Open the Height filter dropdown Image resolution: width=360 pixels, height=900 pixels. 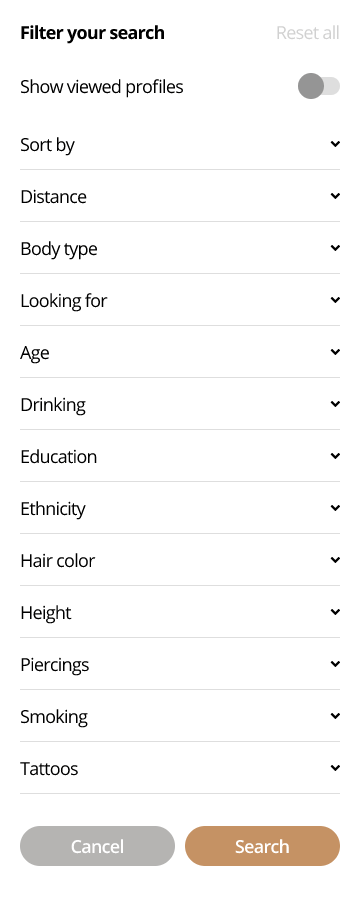pos(180,612)
